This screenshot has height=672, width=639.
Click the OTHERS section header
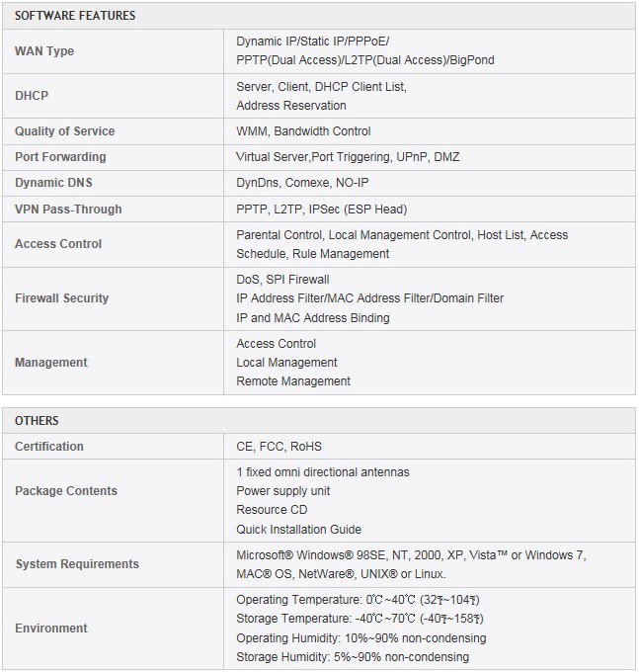37,421
